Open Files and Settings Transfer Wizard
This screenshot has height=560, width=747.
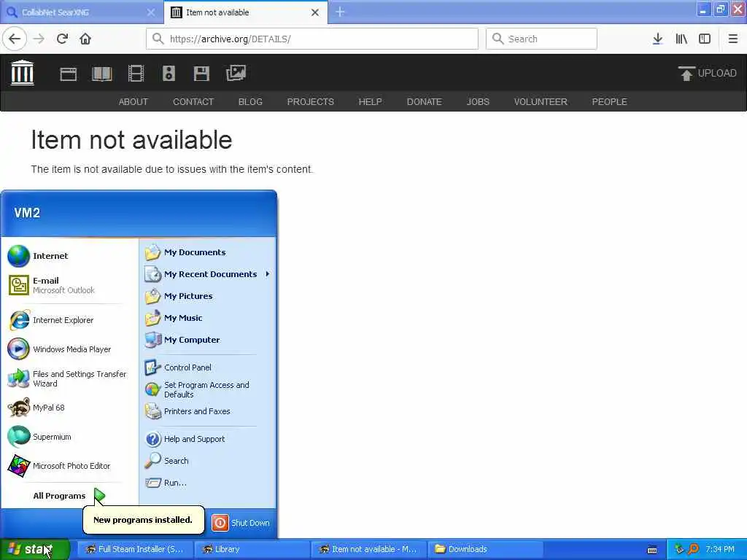coord(69,378)
